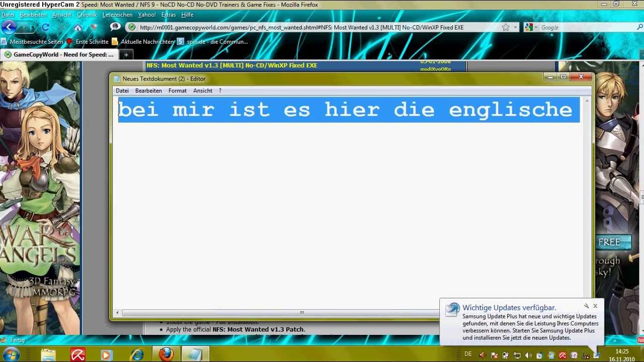Open the Editor Format menu

(178, 90)
